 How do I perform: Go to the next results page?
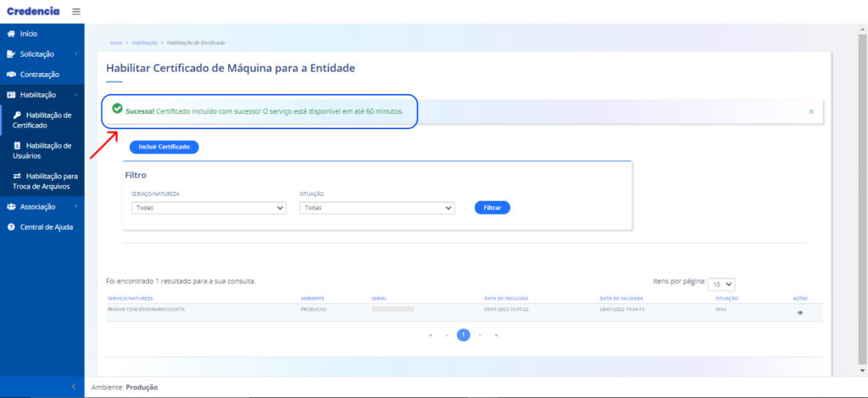coord(480,335)
